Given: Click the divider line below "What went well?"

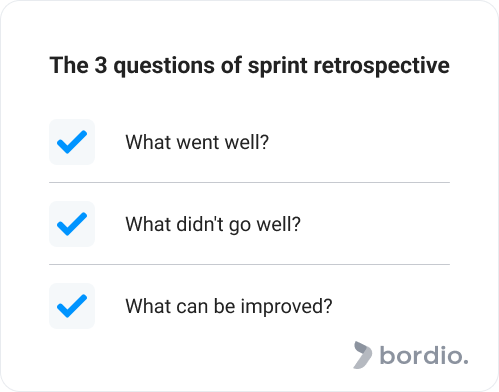Looking at the screenshot, I should (x=249, y=183).
